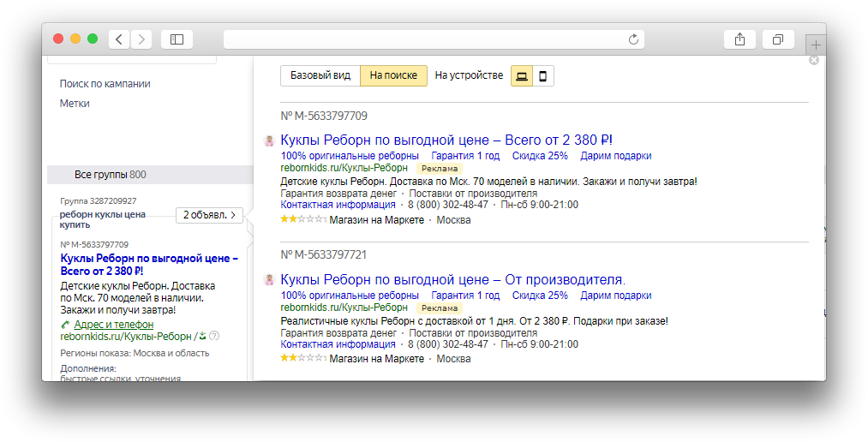Go forward with the Safari forward arrow
The width and height of the screenshot is (868, 442).
(x=141, y=39)
